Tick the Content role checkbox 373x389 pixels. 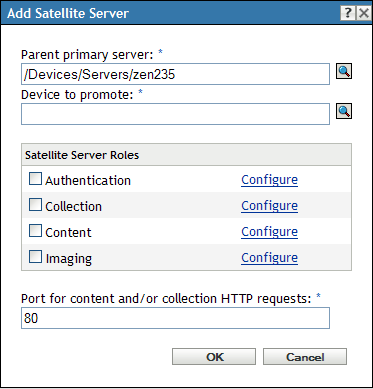coord(35,230)
